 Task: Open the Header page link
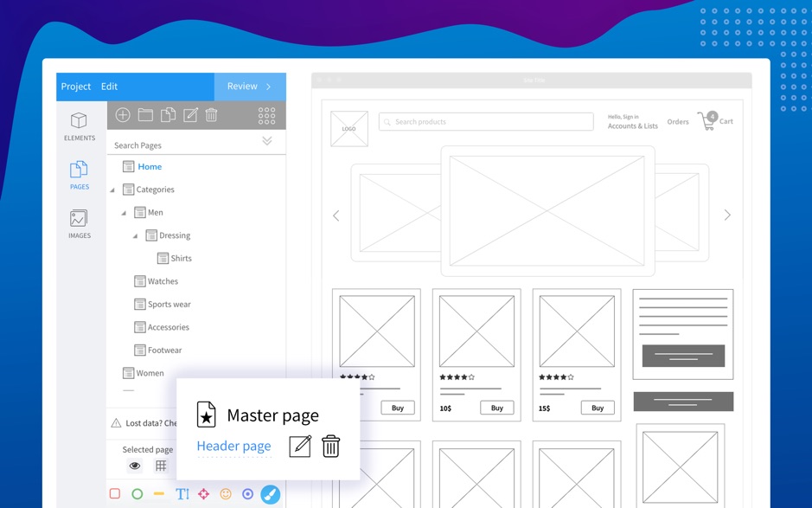click(233, 447)
